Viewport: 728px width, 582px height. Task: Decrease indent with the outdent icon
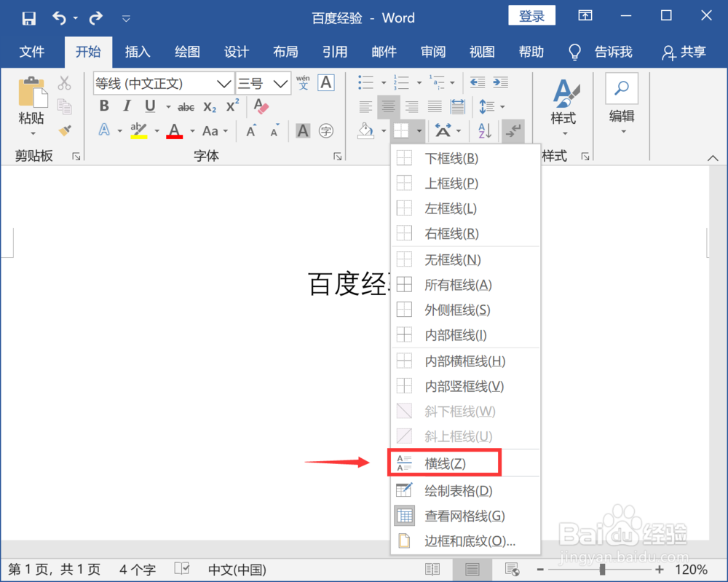pos(478,83)
